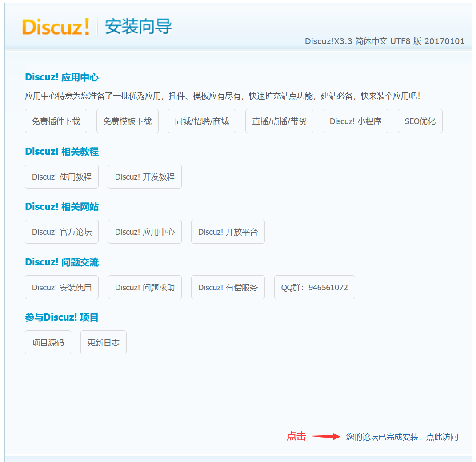The height and width of the screenshot is (462, 476).
Task: Click the Discuz! logo in header
Action: (x=56, y=27)
